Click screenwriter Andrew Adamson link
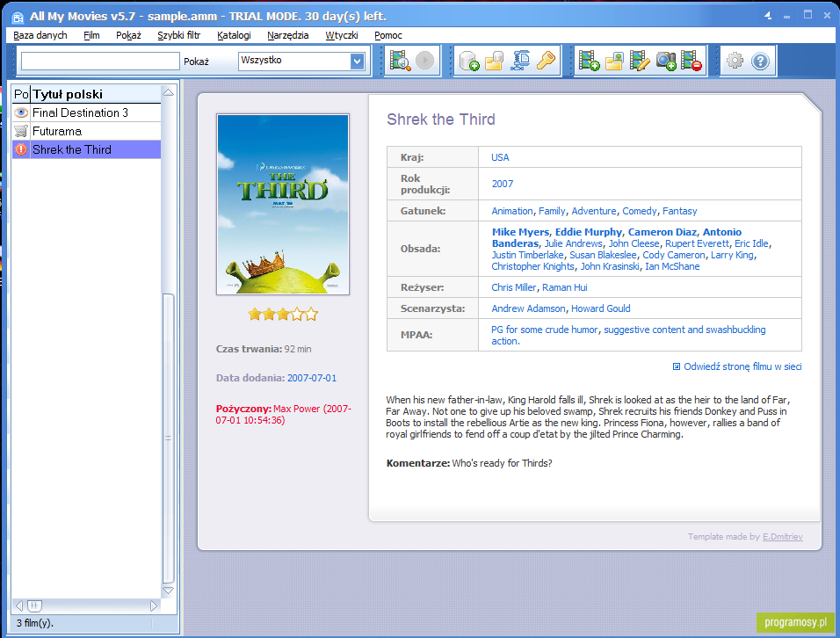This screenshot has width=840, height=638. pyautogui.click(x=528, y=308)
